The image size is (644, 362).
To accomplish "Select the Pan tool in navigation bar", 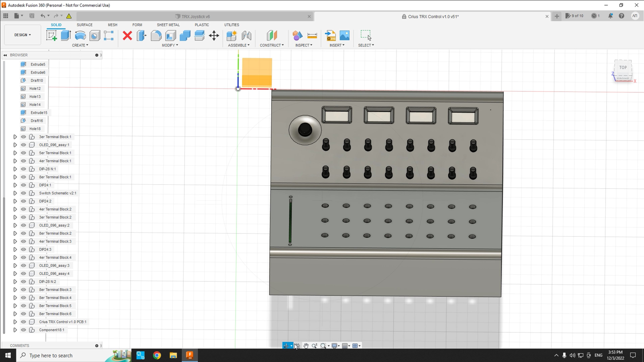I will click(x=306, y=346).
